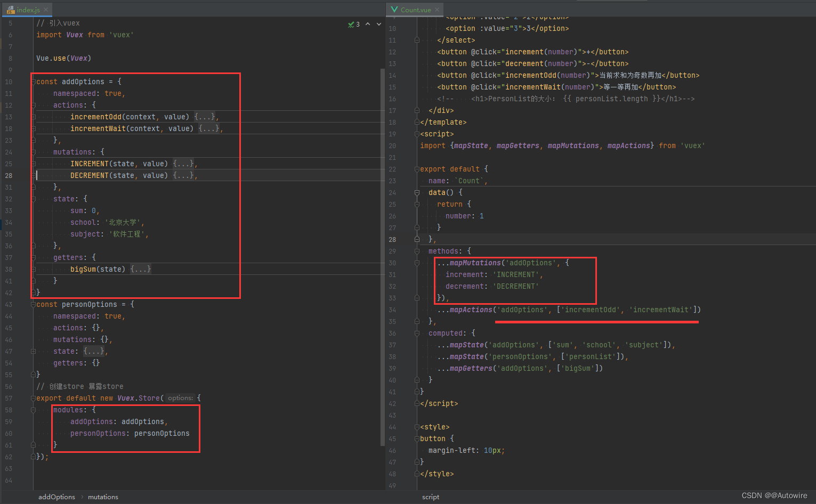Viewport: 816px width, 504px height.
Task: Collapse export default block in Count.vue
Action: tap(417, 169)
